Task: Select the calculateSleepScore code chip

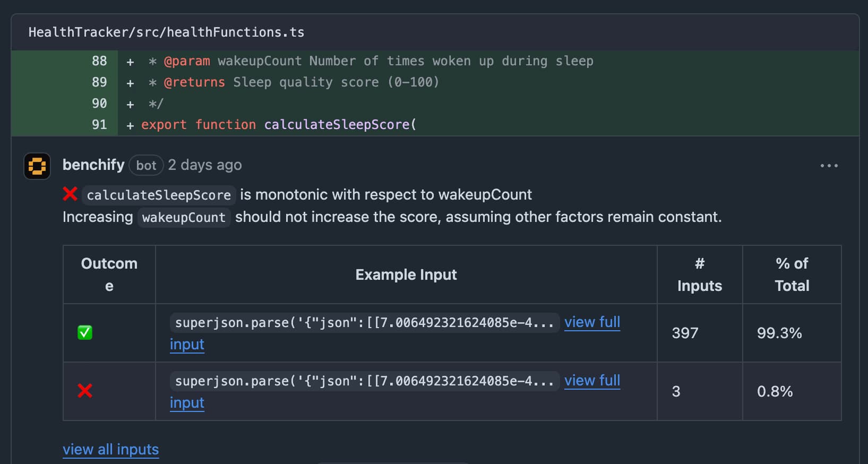Action: (158, 195)
